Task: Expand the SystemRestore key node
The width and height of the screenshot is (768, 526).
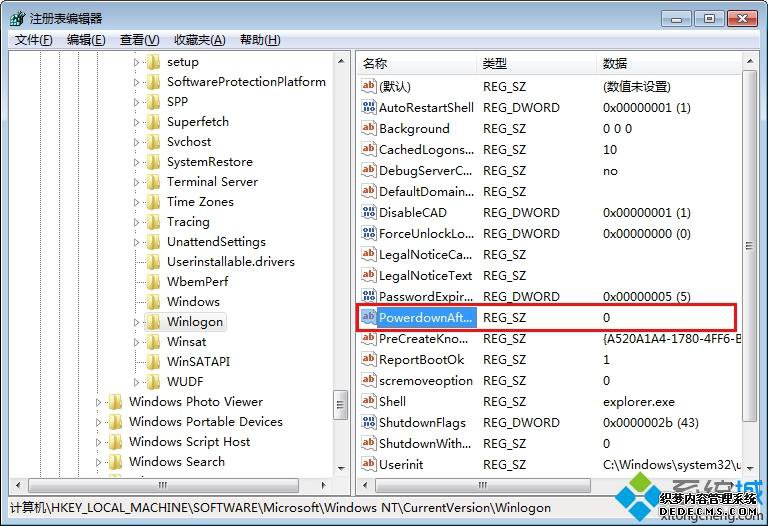Action: coord(137,162)
